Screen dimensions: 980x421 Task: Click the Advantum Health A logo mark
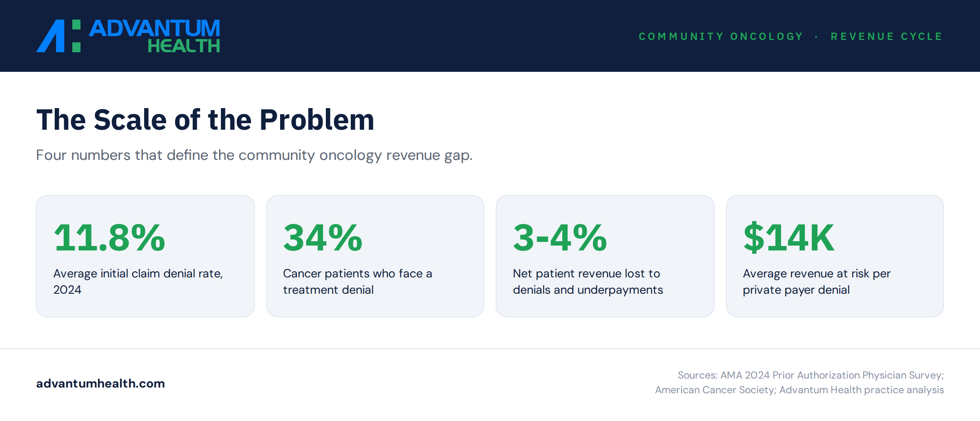[58, 36]
